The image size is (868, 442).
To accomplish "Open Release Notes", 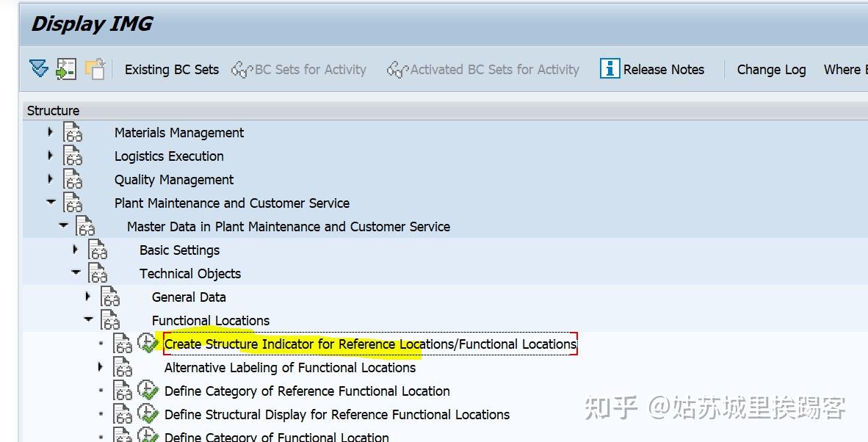I will pos(664,70).
